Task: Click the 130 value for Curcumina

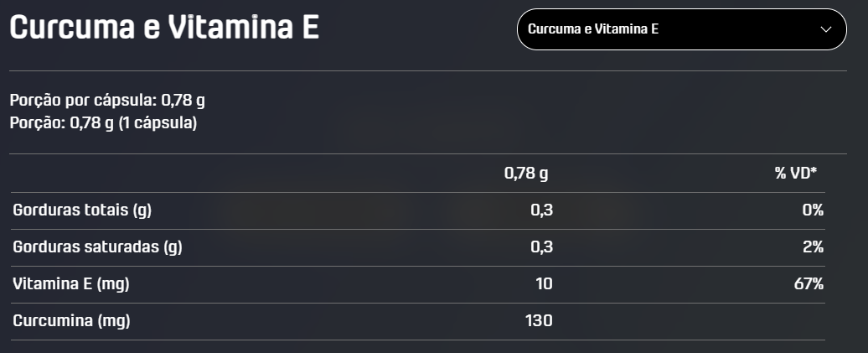Action: click(x=539, y=321)
